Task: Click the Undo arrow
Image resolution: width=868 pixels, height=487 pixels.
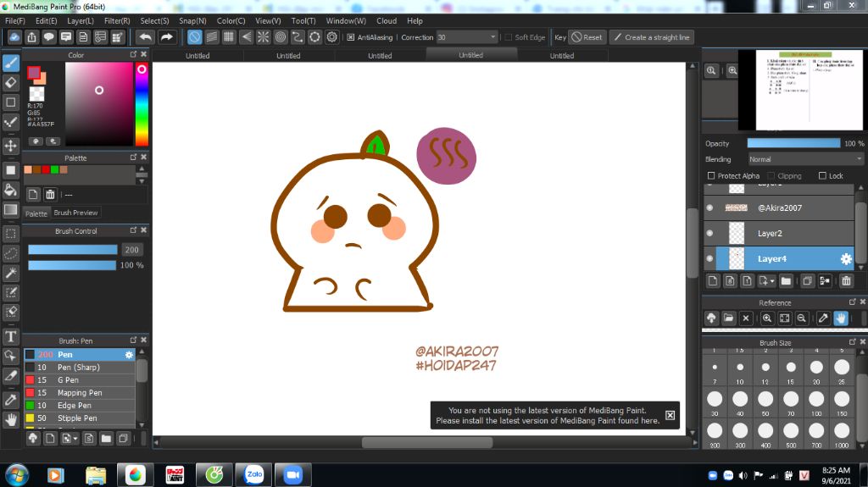Action: (146, 37)
